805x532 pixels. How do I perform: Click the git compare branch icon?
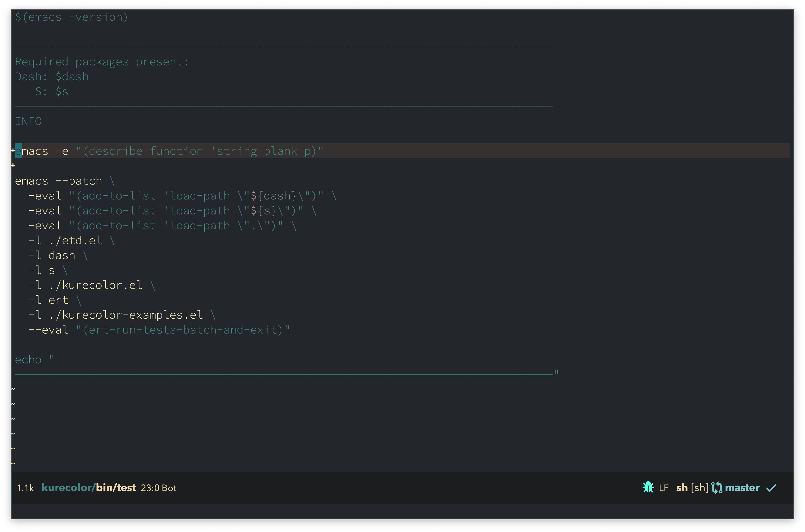click(x=717, y=488)
